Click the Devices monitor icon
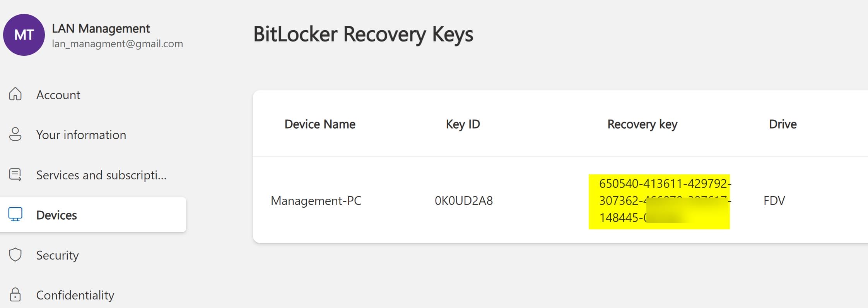This screenshot has height=308, width=868. pos(15,214)
